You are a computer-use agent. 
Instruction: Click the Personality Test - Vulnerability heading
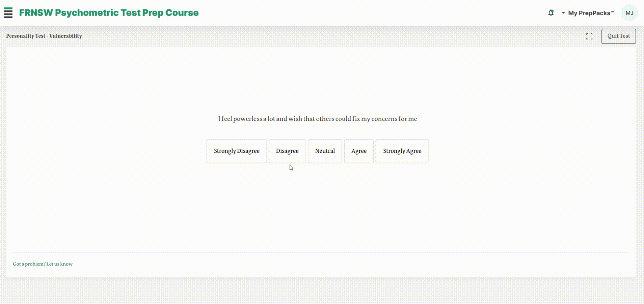pyautogui.click(x=44, y=36)
